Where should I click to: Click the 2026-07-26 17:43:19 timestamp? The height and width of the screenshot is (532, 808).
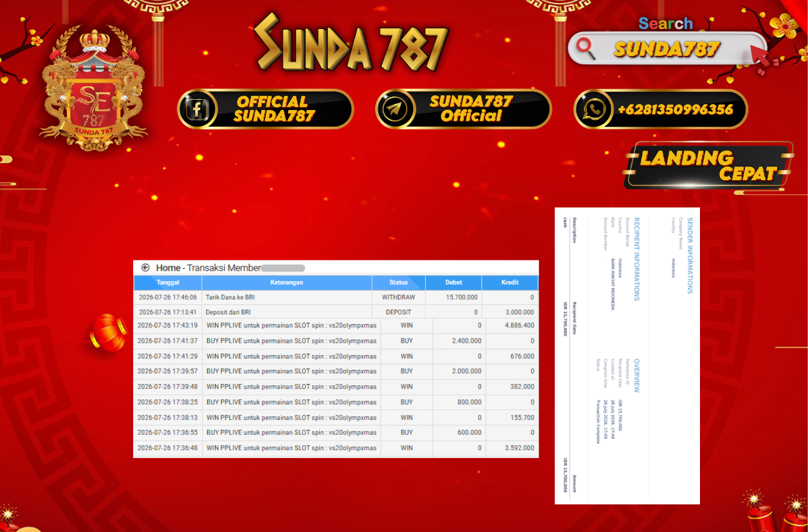[x=167, y=326]
